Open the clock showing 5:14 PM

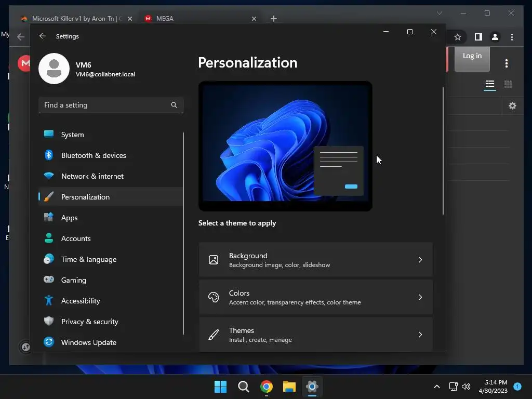click(493, 387)
